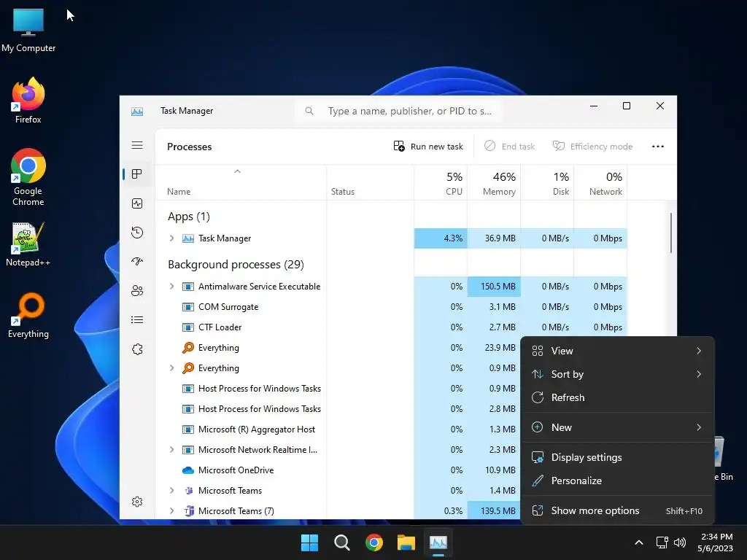
Task: Open Display settings from context menu
Action: click(x=617, y=458)
